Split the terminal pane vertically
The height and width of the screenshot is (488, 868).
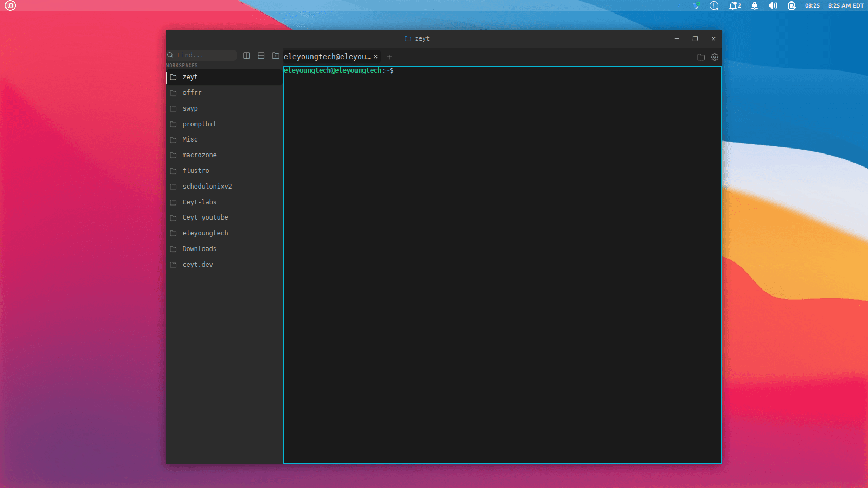point(246,55)
